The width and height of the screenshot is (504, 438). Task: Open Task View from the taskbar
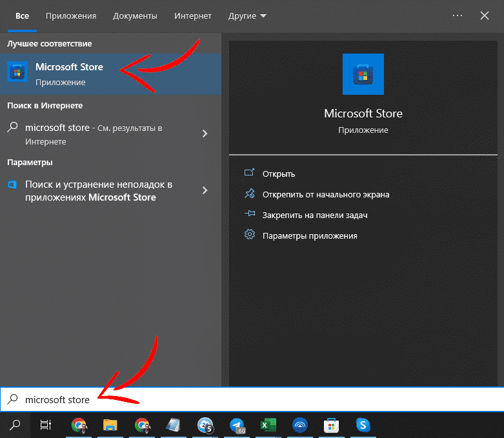46,425
